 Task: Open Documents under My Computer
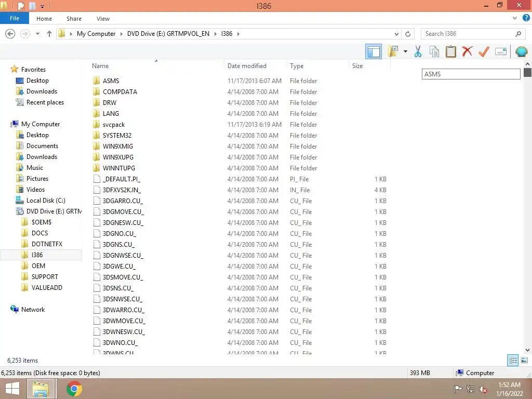click(42, 146)
